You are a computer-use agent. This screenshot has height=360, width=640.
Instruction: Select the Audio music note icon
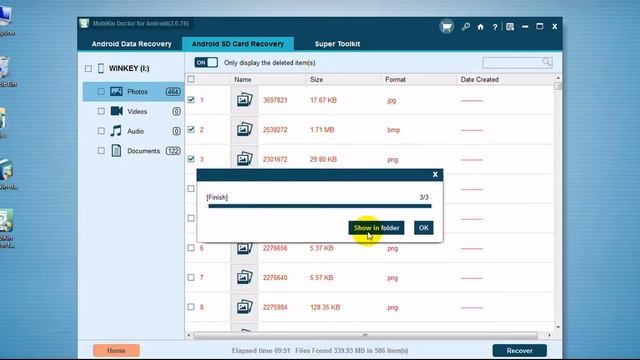116,131
